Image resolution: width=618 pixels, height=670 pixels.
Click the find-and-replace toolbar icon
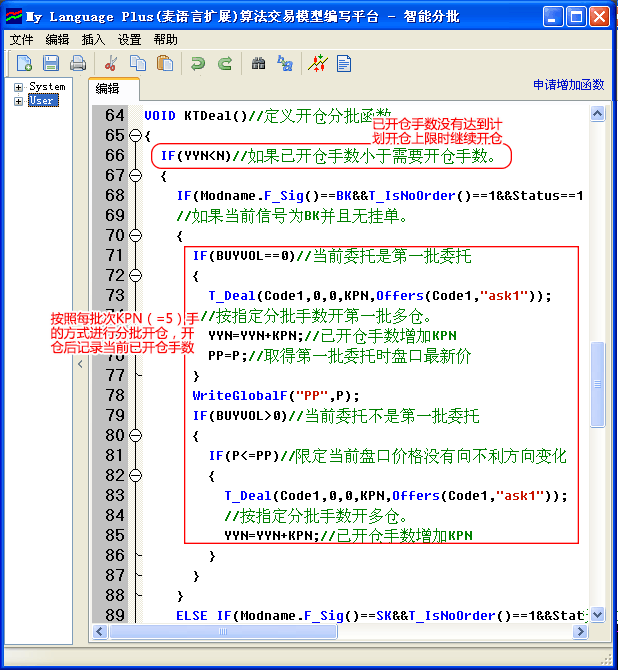285,64
